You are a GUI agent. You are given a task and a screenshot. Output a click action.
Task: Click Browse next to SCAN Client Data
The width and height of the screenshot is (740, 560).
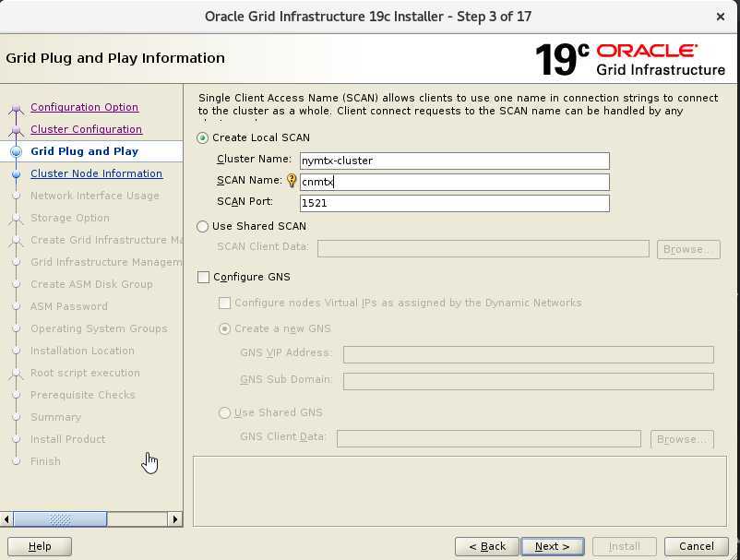tap(688, 249)
